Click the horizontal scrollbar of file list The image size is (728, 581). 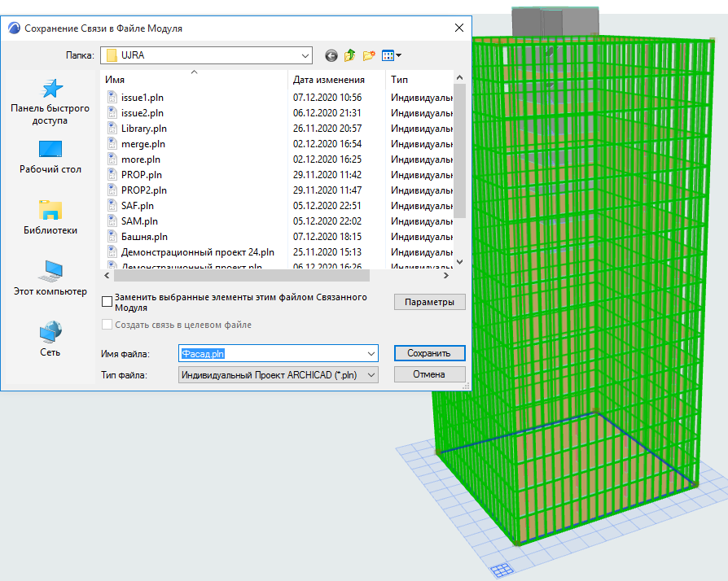pyautogui.click(x=244, y=276)
